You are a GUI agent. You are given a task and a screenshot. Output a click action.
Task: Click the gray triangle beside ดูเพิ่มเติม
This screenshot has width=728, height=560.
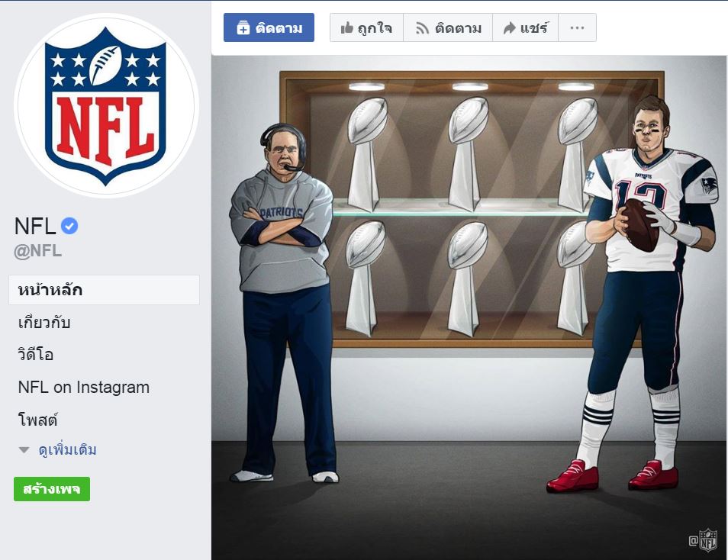(24, 450)
